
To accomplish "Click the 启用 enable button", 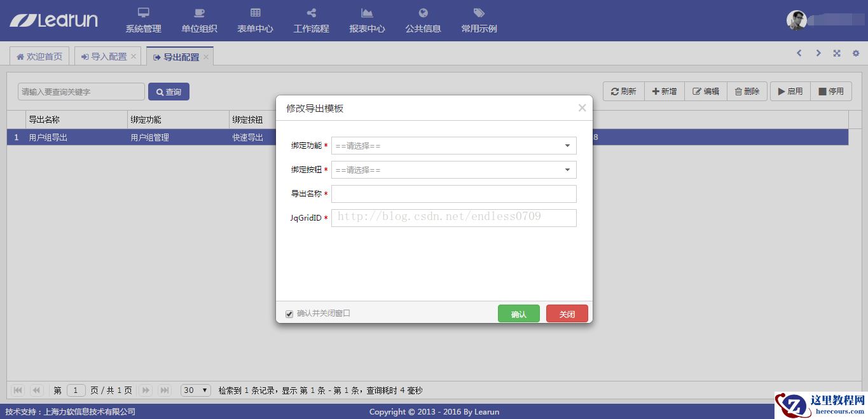I will 790,92.
